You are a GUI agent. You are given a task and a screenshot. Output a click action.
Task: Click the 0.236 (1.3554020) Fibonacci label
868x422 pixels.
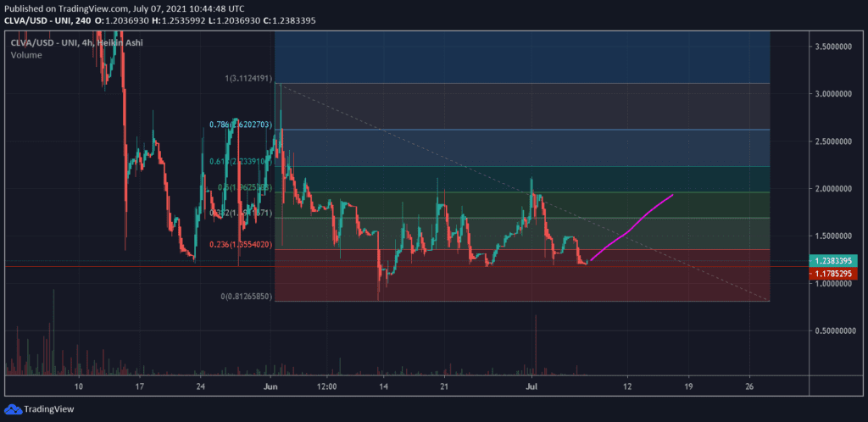click(240, 245)
